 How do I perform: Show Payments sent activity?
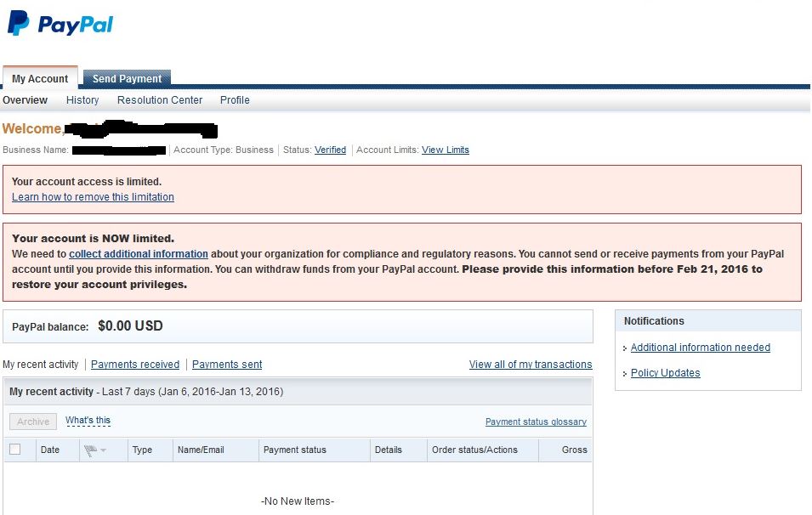[x=227, y=365]
